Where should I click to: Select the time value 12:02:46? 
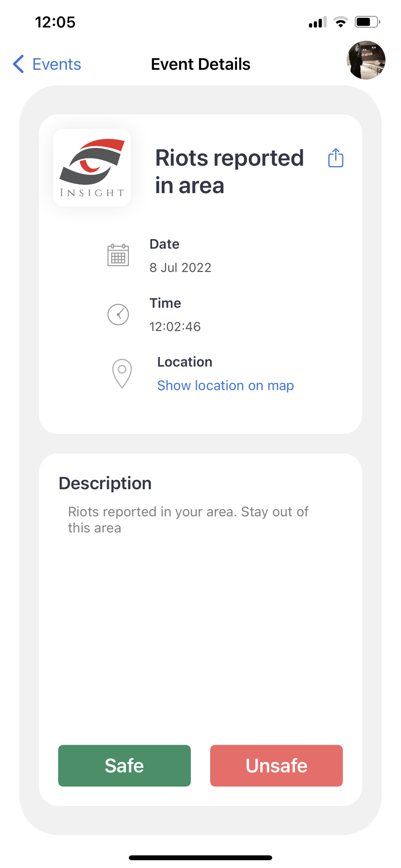click(175, 326)
